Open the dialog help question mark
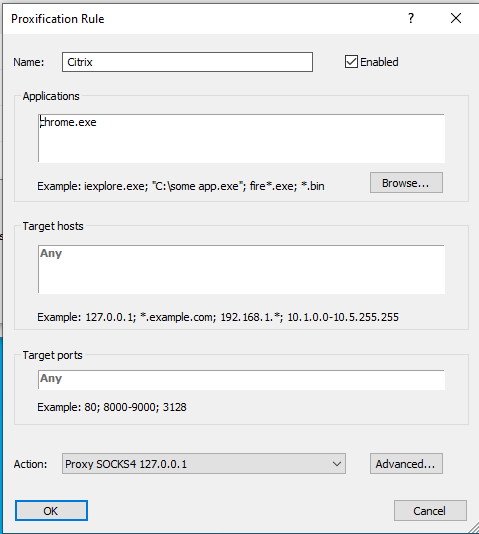 pyautogui.click(x=411, y=18)
